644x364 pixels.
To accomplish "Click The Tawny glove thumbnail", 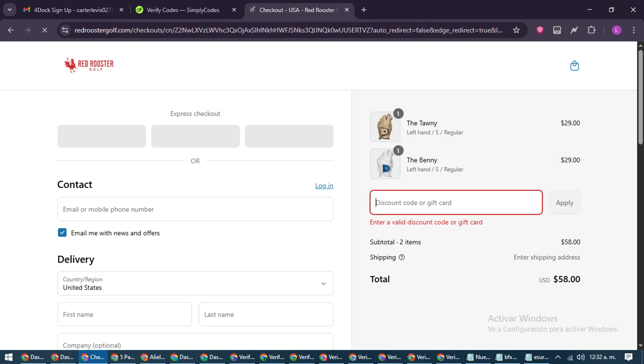I will pyautogui.click(x=385, y=127).
